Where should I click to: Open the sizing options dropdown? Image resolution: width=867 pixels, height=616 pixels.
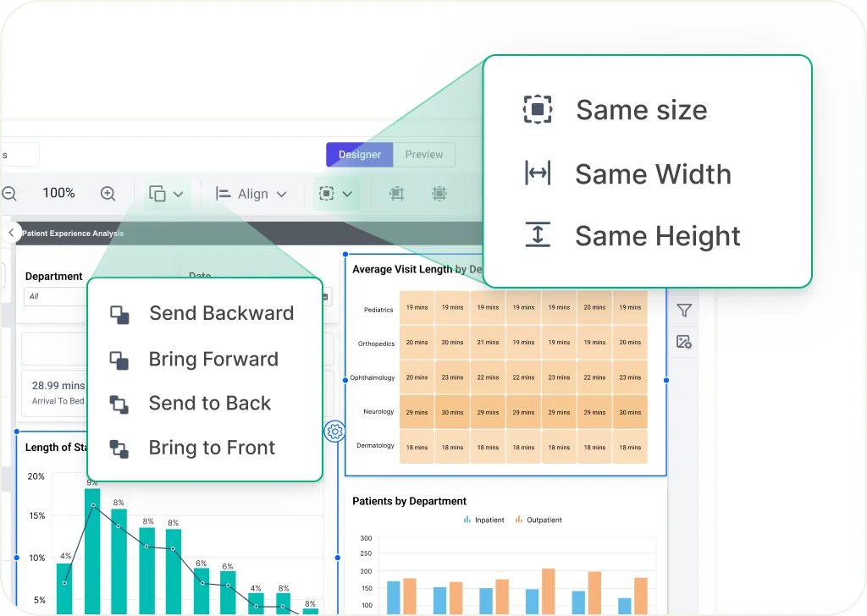(x=336, y=194)
